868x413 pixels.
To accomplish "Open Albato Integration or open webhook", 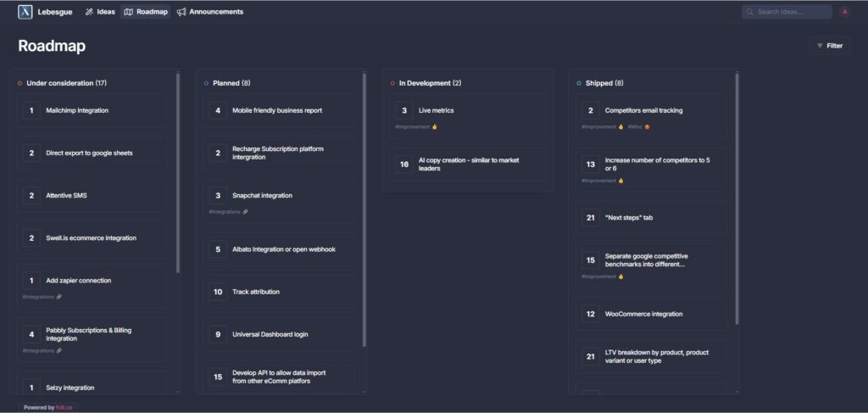I will pos(278,249).
